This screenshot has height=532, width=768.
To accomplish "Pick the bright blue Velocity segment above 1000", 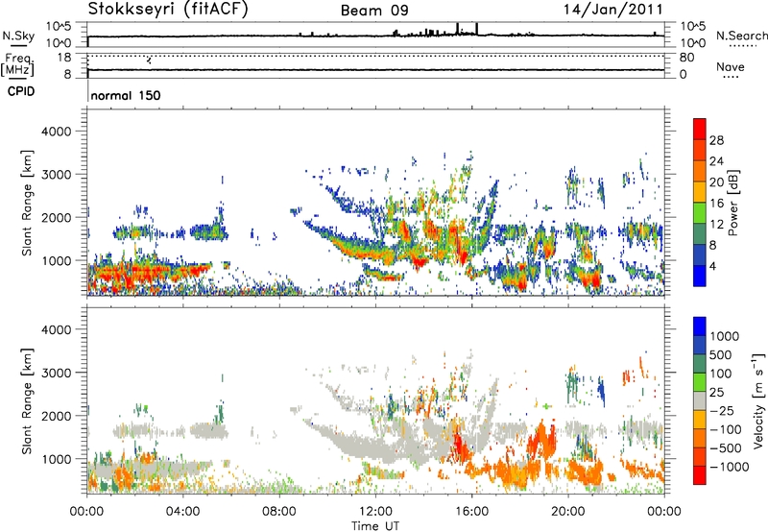I will 700,326.
